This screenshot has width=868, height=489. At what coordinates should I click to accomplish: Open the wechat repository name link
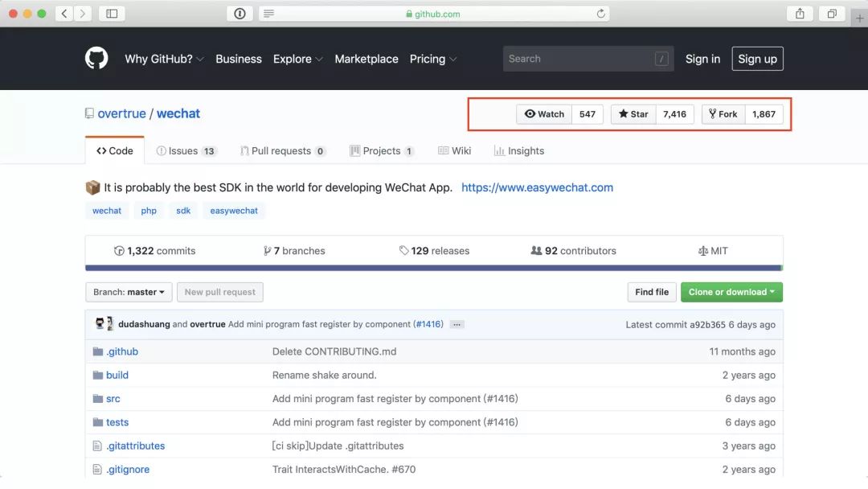(178, 113)
